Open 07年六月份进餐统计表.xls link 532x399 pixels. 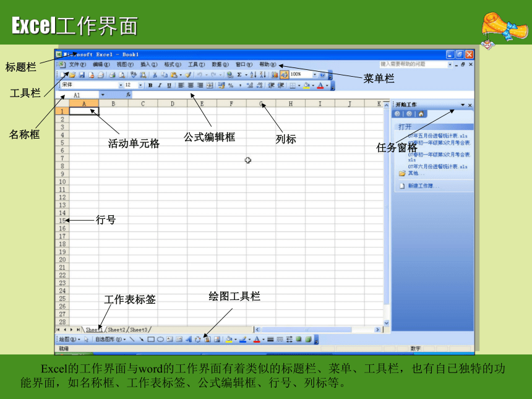[437, 166]
